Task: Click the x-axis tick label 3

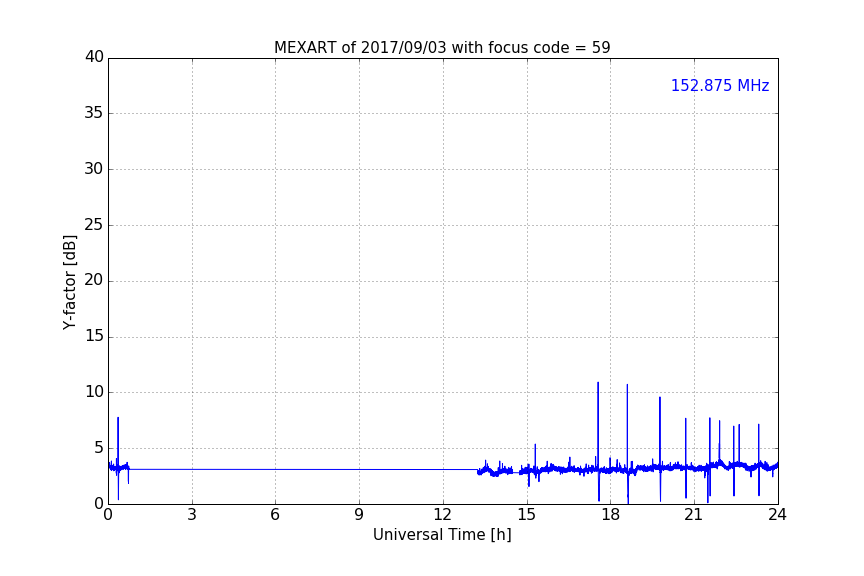Action: tap(192, 515)
